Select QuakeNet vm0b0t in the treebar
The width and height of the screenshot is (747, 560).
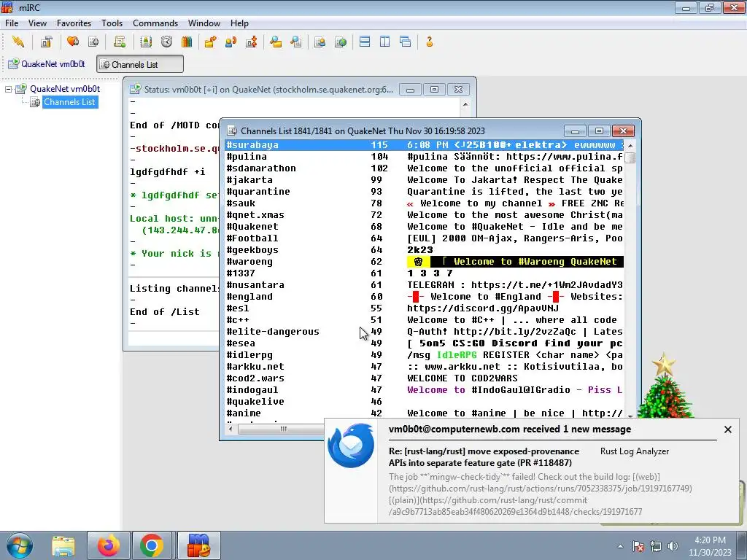(x=65, y=88)
